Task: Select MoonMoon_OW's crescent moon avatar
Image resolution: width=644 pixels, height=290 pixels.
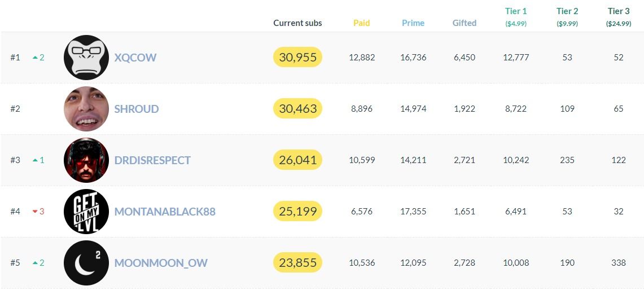Action: click(86, 263)
